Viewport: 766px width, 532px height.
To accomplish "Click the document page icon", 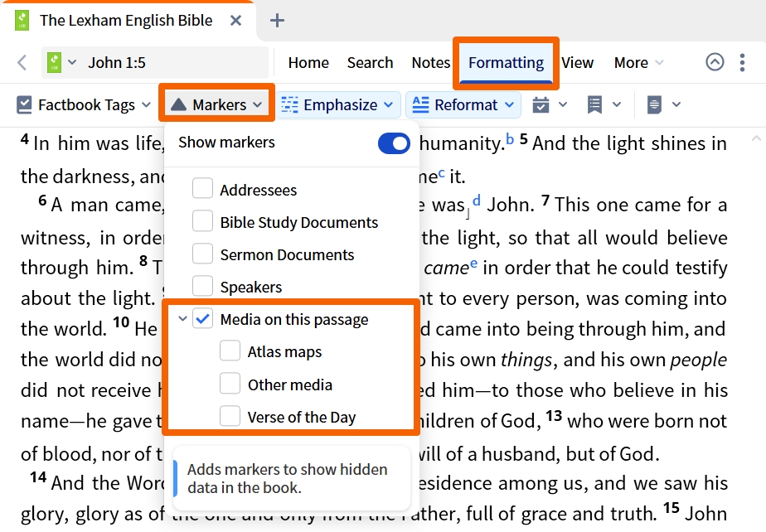I will pos(654,104).
